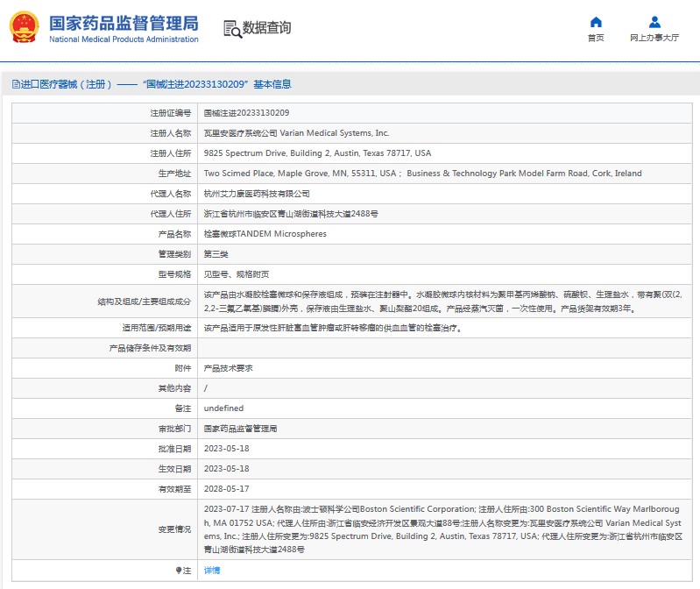This screenshot has width=700, height=589.
Task: Click the 管理类别 row label
Action: tap(174, 254)
